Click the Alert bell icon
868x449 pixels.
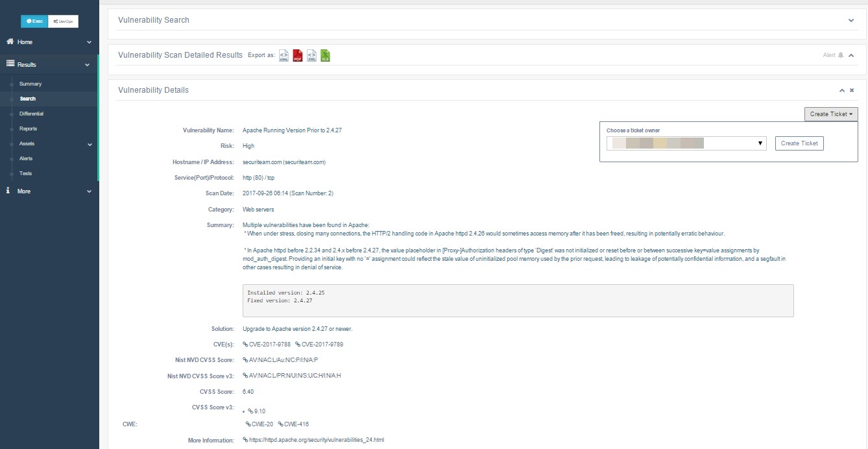[841, 55]
